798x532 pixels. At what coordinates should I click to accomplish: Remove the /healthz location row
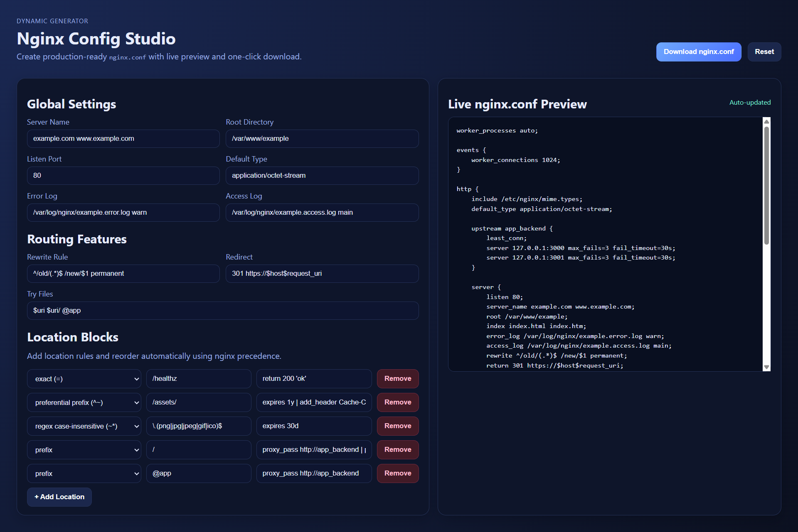pyautogui.click(x=398, y=379)
